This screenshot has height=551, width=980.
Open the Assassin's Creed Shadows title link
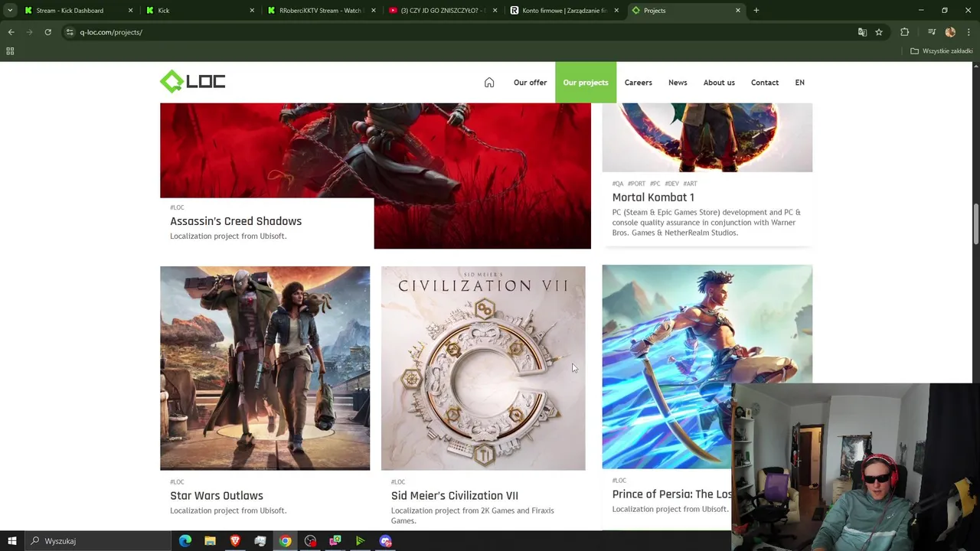pyautogui.click(x=236, y=221)
